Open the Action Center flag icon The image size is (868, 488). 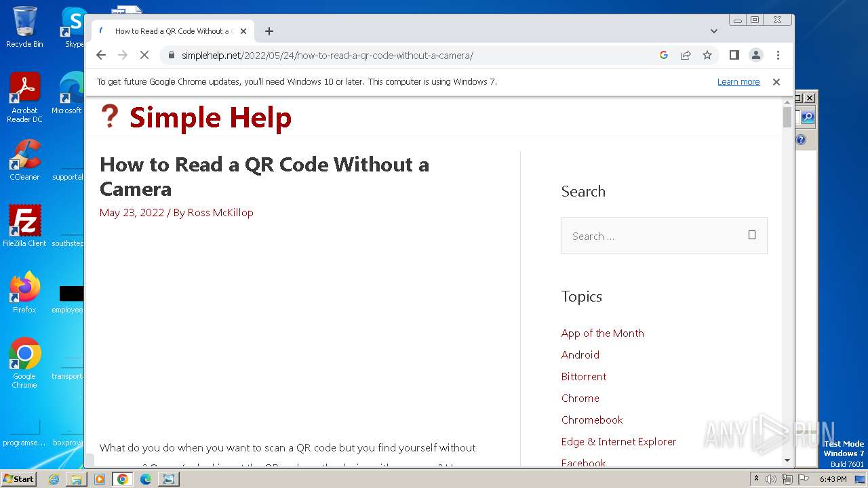pyautogui.click(x=802, y=479)
